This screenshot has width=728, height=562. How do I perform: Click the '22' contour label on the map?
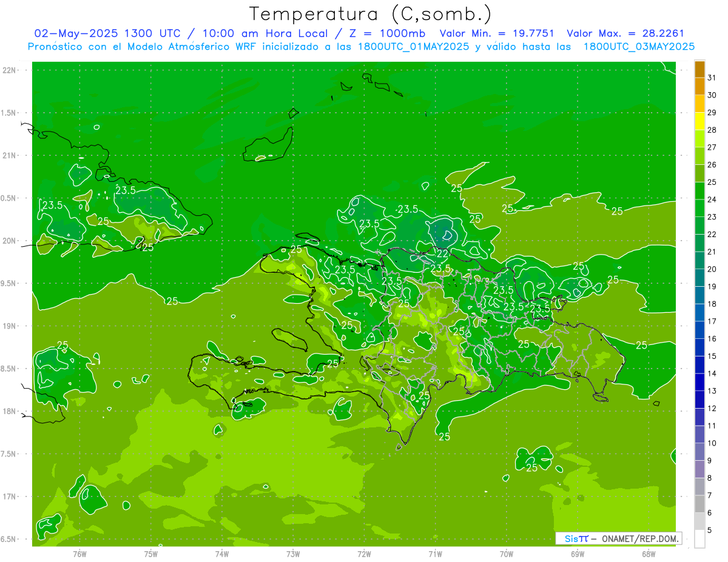tap(443, 253)
